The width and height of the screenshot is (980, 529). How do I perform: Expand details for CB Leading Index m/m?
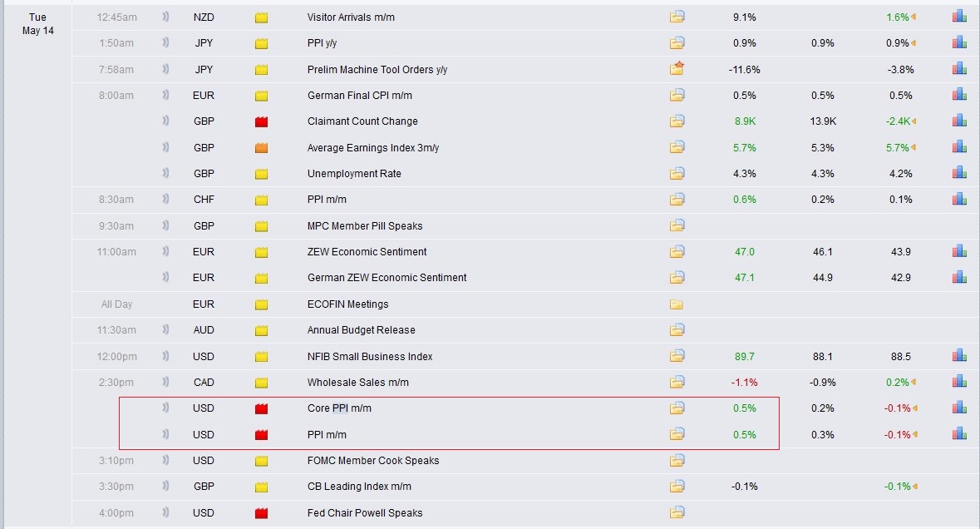point(677,487)
